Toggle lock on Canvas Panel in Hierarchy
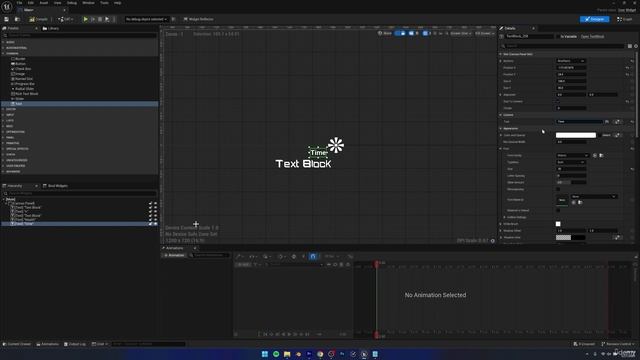 pos(150,203)
